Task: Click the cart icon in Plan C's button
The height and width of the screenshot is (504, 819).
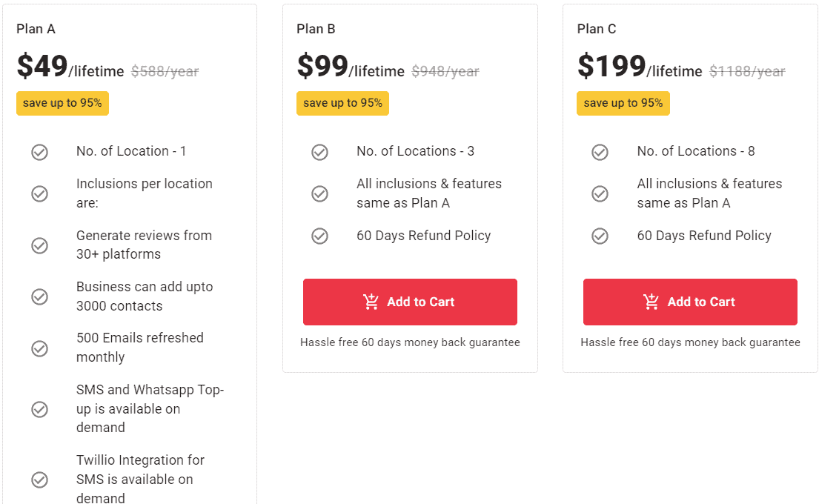Action: point(651,302)
